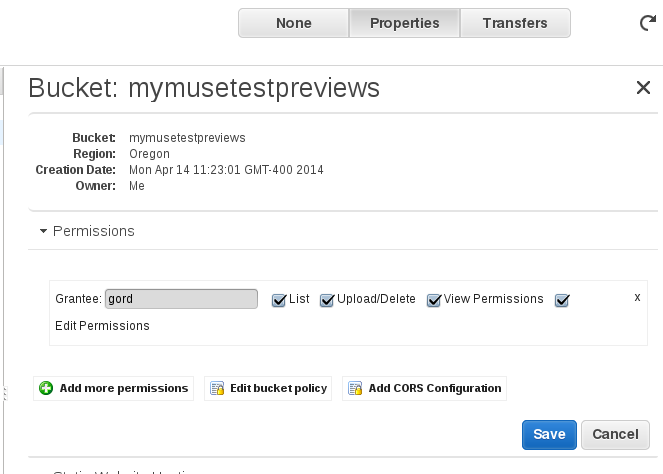Save the bucket permission changes
Screen dimensions: 663x474
pyautogui.click(x=549, y=434)
